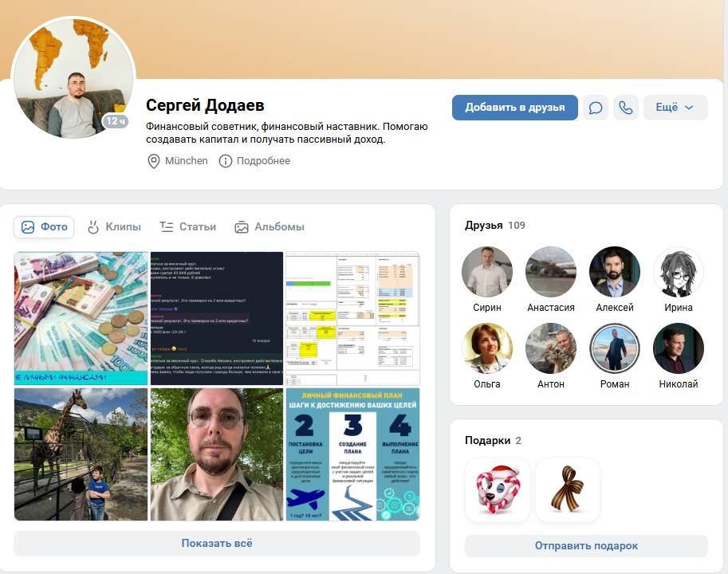Image resolution: width=728 pixels, height=574 pixels.
Task: Switch to the Статьи tab
Action: [x=187, y=227]
